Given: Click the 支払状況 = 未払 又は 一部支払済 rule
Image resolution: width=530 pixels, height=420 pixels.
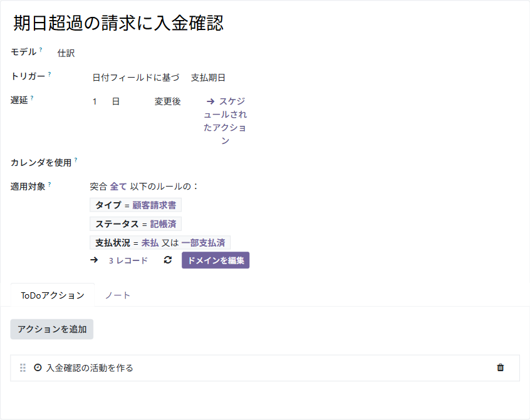Looking at the screenshot, I should click(160, 243).
